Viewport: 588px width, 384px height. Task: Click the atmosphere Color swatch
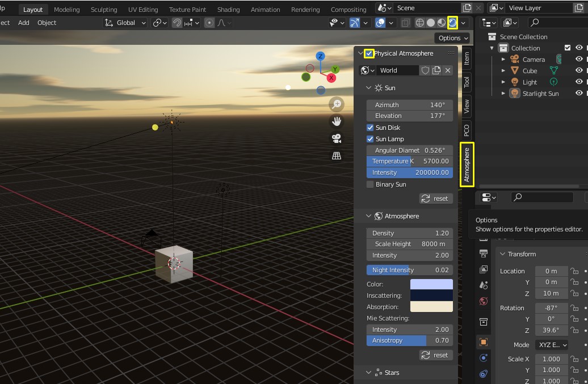click(431, 284)
